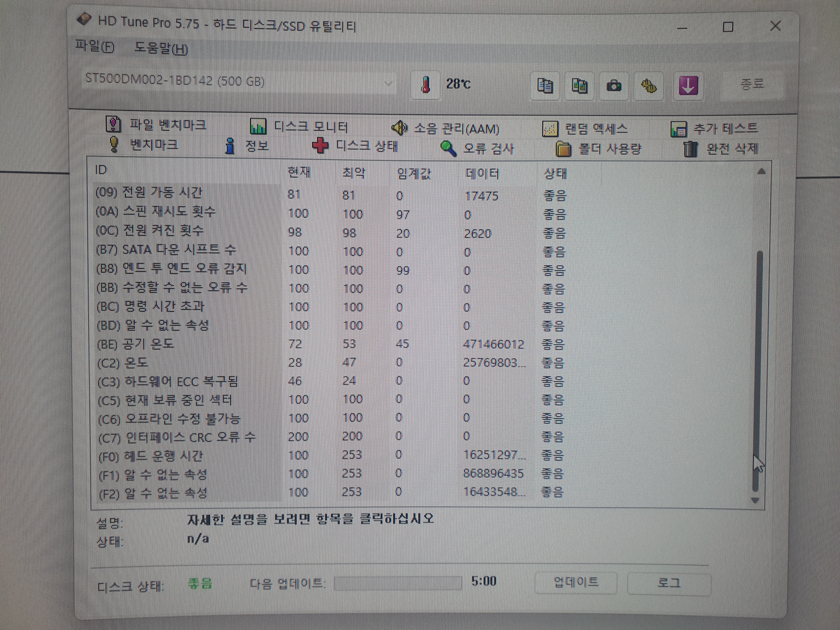840x630 pixels.
Task: Switch to the 폴더 사용량 tab
Action: click(599, 149)
